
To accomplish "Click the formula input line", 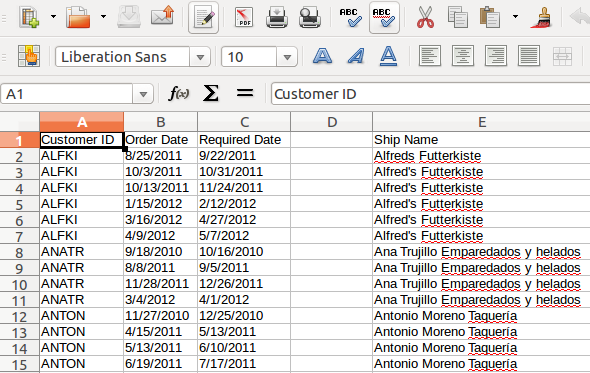I will coord(430,94).
